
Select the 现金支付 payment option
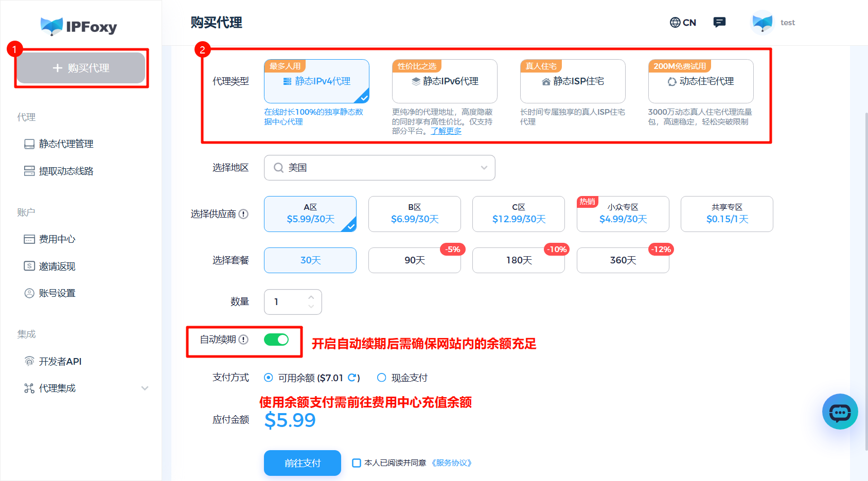coord(381,377)
